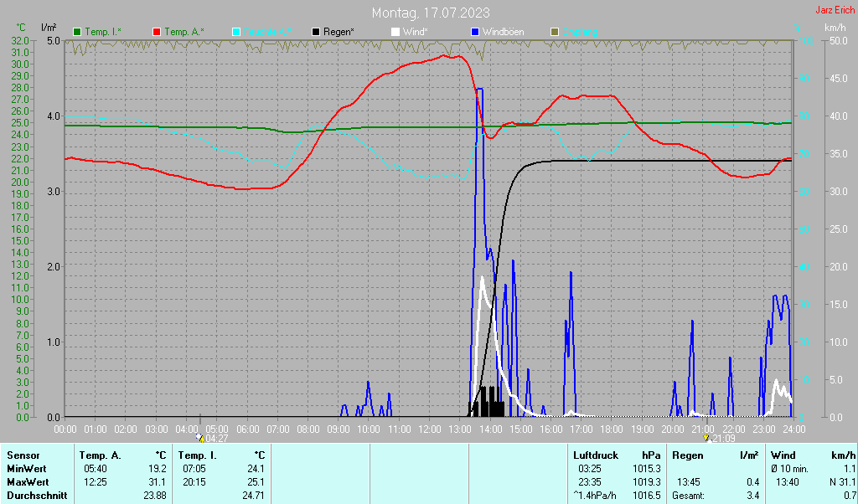Click the red Temp. A. legend swatch
The height and width of the screenshot is (504, 858).
[x=157, y=33]
